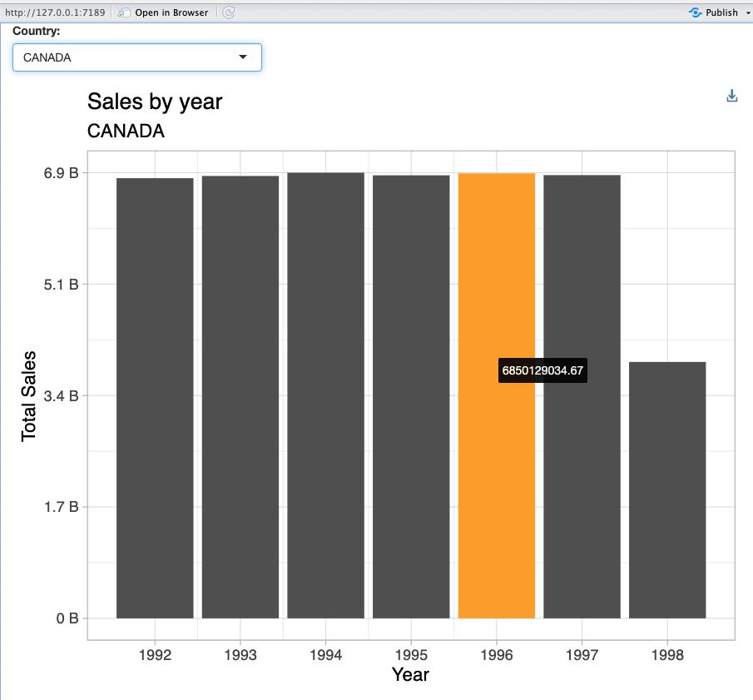Image resolution: width=753 pixels, height=700 pixels.
Task: Click the caret arrow in Country selector
Action: point(243,57)
